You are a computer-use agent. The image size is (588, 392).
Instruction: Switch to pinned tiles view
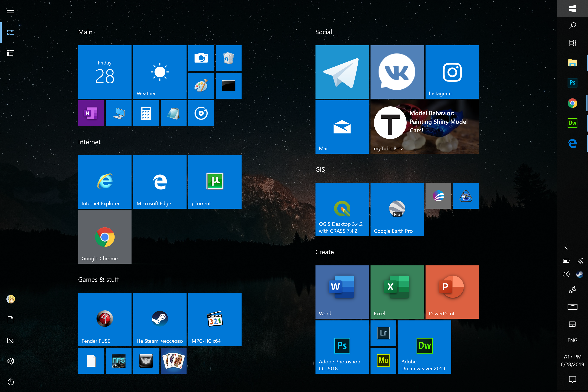(11, 32)
